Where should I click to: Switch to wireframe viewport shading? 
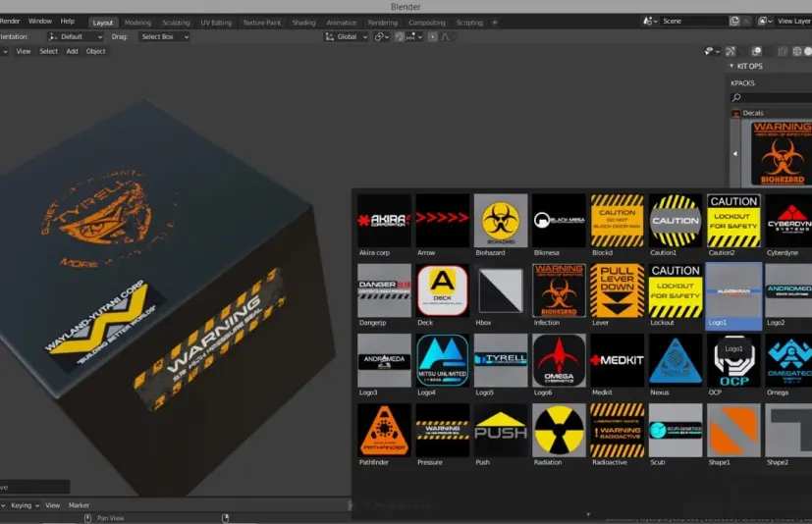[797, 51]
